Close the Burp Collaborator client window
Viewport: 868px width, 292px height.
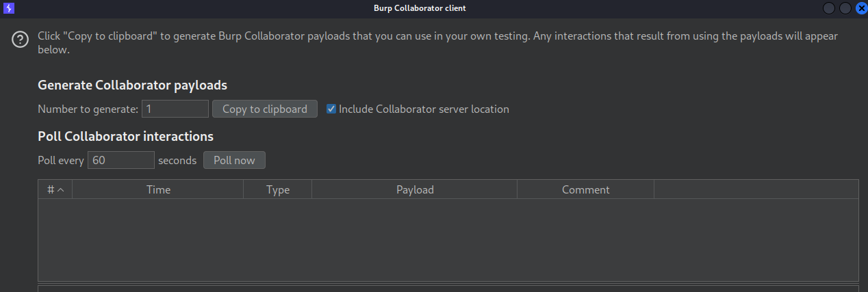point(860,8)
